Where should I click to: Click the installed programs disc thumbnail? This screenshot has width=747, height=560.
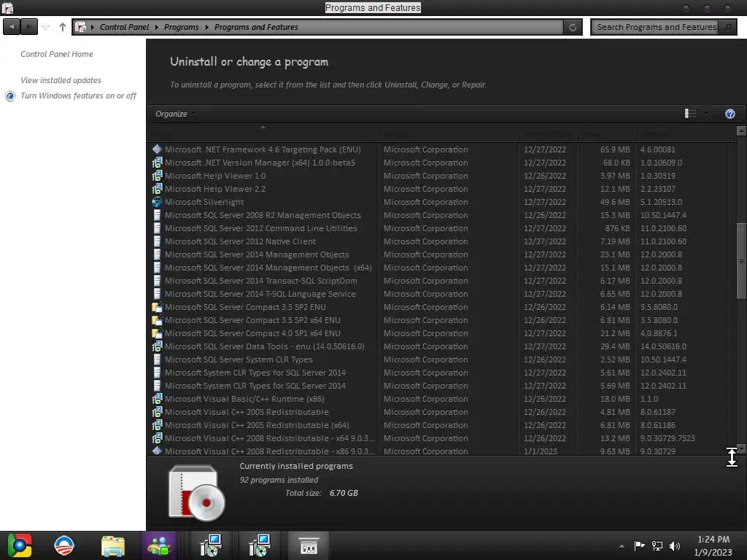(x=197, y=492)
